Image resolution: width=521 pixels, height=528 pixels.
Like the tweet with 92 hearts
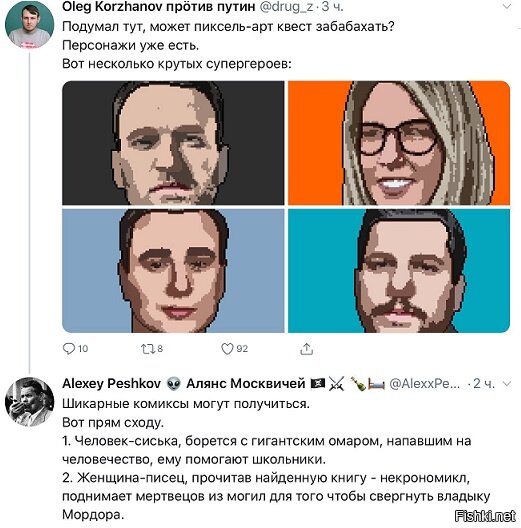227,349
